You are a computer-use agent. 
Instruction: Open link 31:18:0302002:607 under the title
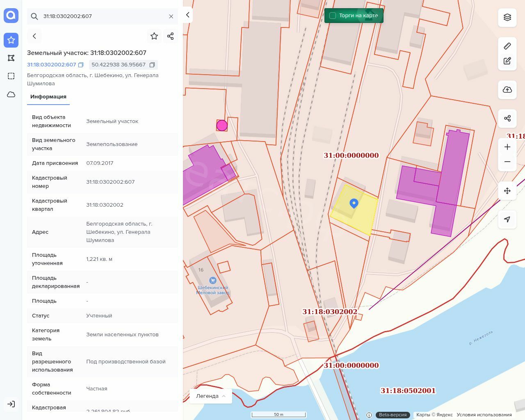click(x=52, y=65)
